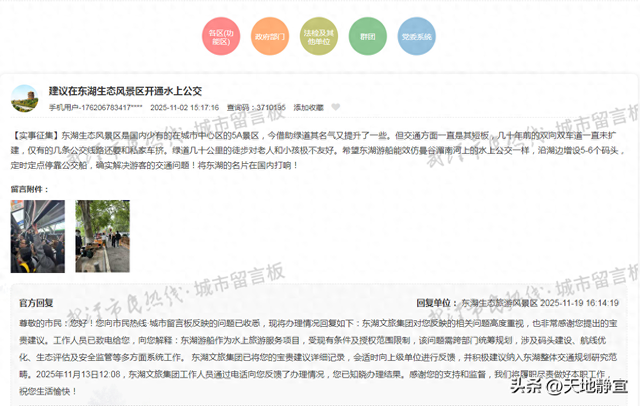
Task: Click the 留言附件 label
Action: pyautogui.click(x=29, y=189)
